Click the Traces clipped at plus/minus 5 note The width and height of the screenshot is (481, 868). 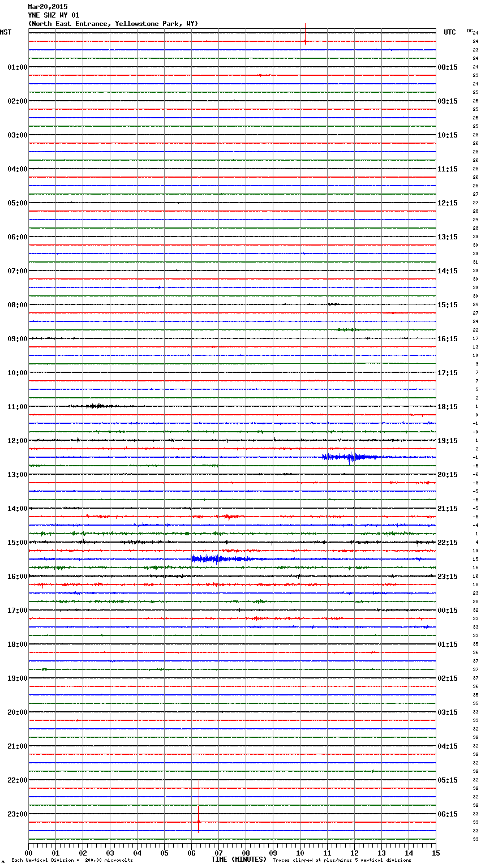342,861
